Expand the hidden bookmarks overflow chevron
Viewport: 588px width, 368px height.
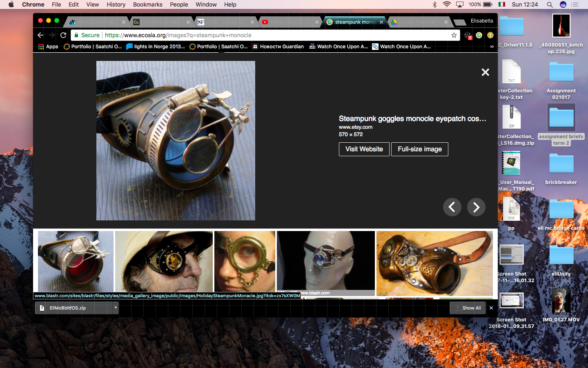pos(492,47)
